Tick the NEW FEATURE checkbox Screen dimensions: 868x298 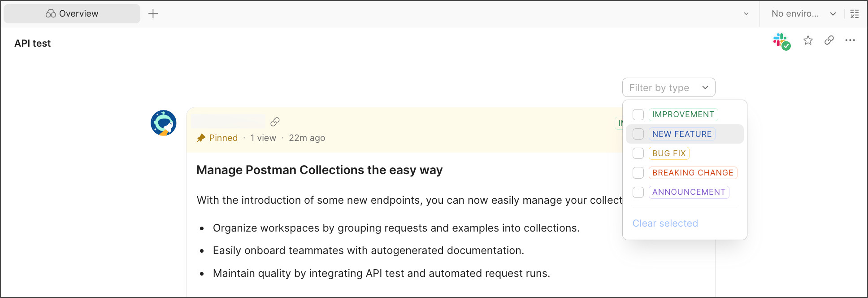point(638,134)
